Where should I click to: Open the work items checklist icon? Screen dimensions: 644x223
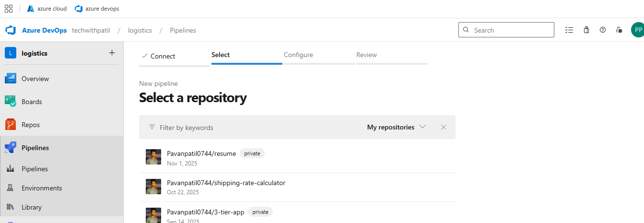coord(569,30)
